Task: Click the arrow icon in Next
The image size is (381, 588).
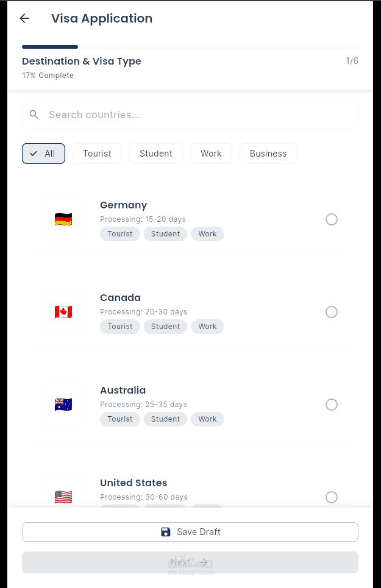Action: coord(204,562)
